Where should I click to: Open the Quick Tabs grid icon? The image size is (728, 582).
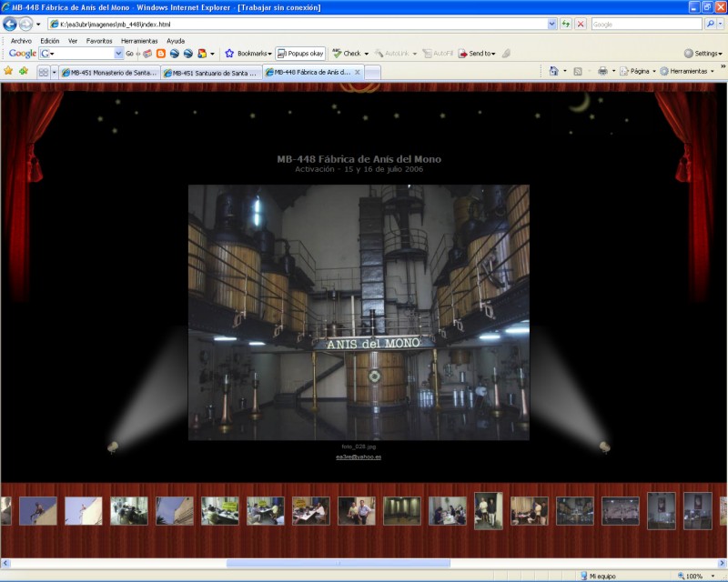43,72
